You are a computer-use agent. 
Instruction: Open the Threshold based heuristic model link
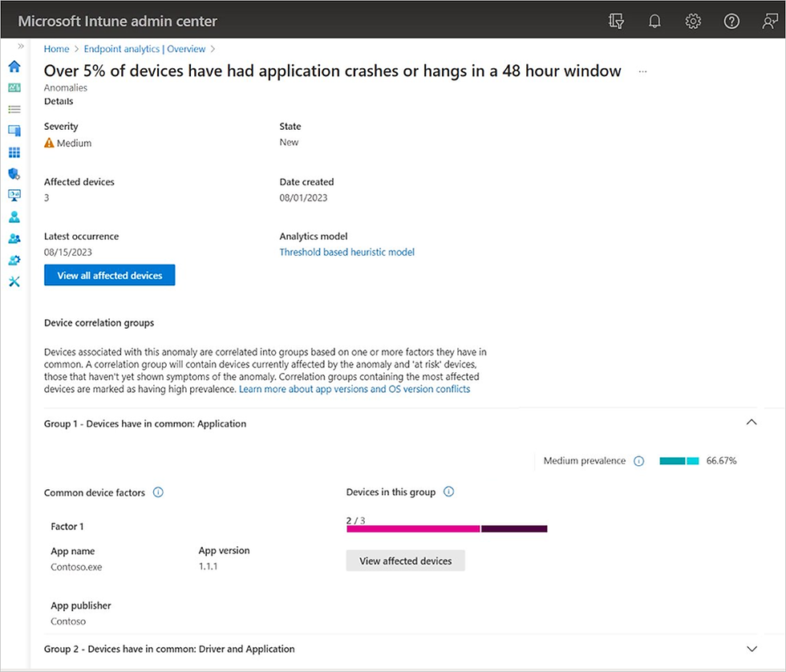click(346, 252)
